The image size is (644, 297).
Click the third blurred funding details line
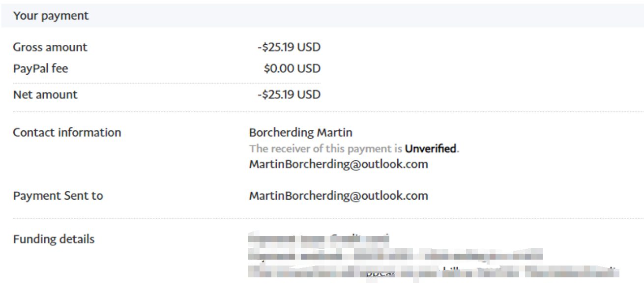(433, 271)
